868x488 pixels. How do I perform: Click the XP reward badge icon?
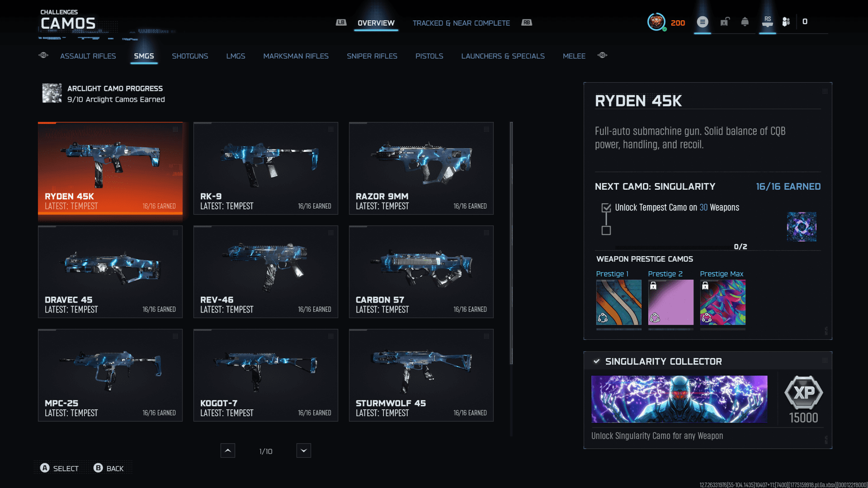coord(803,392)
